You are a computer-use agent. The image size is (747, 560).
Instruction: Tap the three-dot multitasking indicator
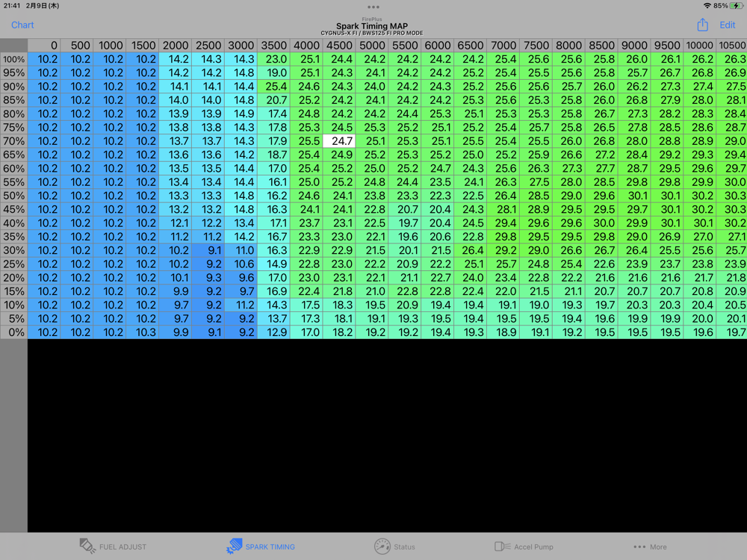[x=373, y=7]
